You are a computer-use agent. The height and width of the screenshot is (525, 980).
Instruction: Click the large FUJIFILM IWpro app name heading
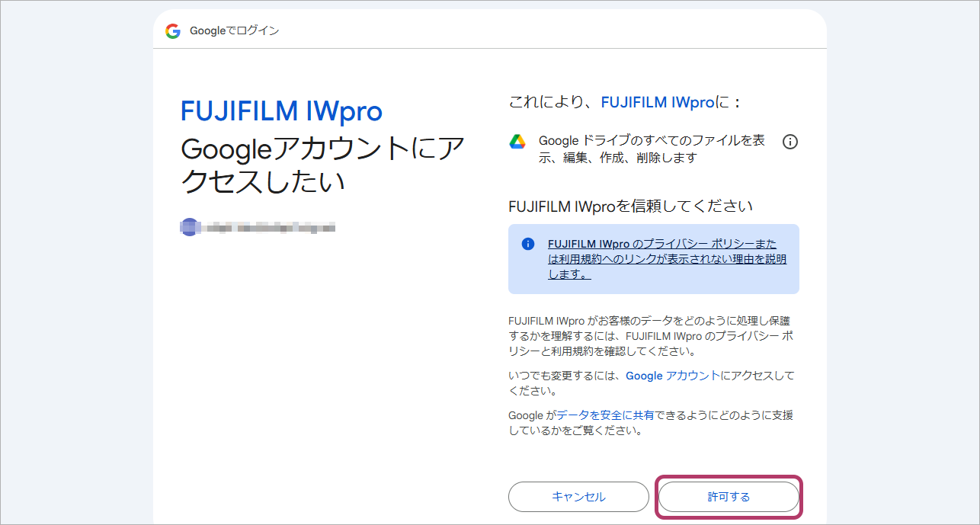(x=281, y=111)
